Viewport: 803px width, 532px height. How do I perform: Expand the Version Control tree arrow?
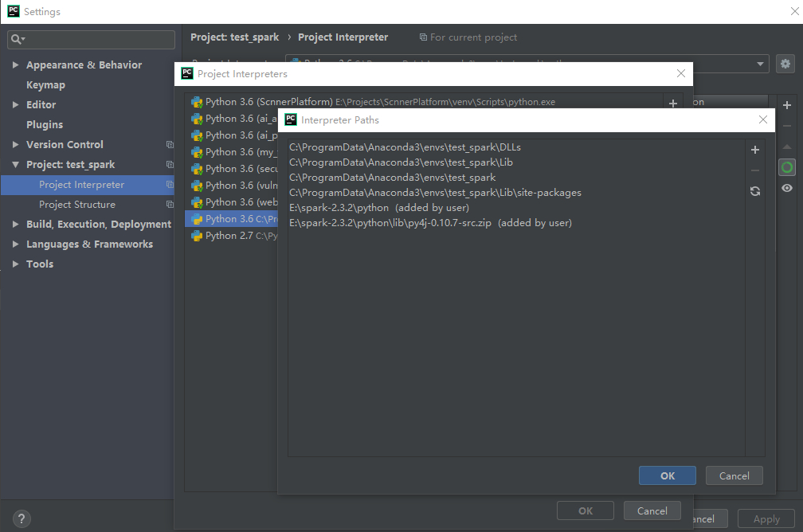pyautogui.click(x=15, y=144)
